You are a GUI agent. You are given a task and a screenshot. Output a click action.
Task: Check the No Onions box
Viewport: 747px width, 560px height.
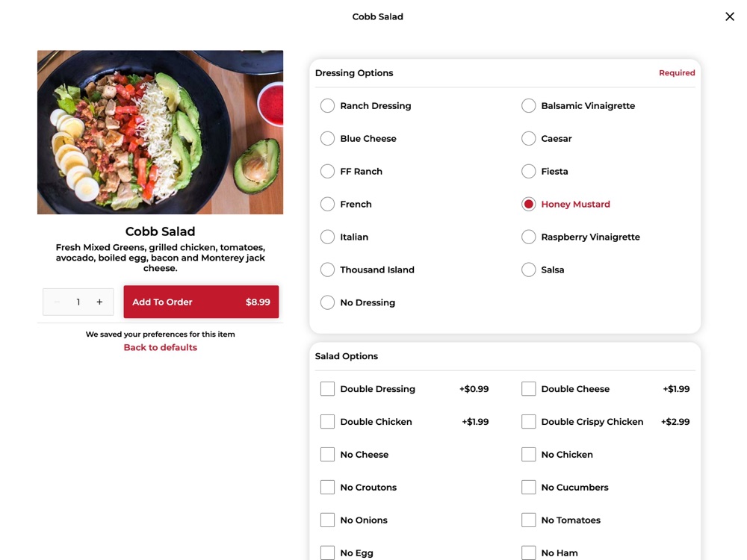click(x=327, y=520)
